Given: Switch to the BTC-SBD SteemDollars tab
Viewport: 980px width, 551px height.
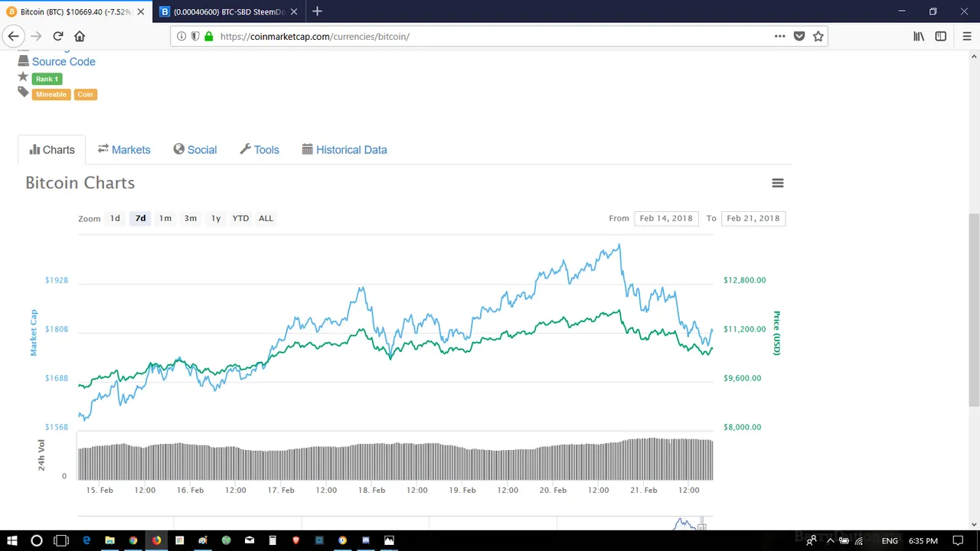Looking at the screenshot, I should (229, 11).
